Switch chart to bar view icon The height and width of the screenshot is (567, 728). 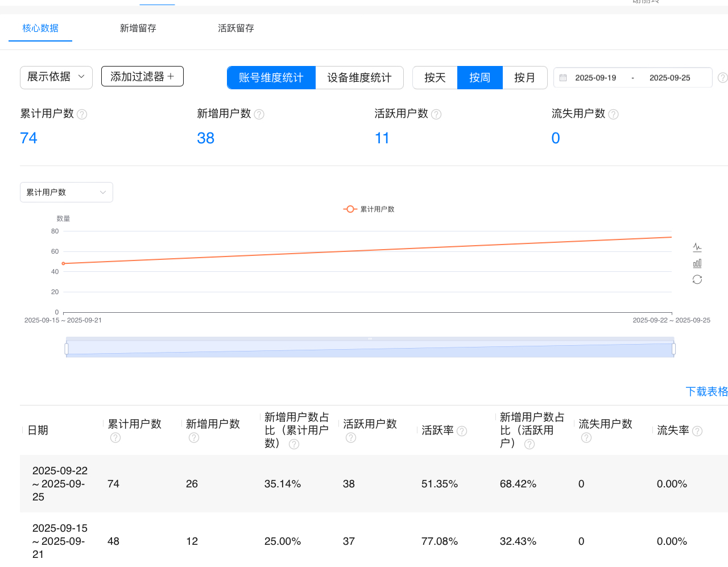(697, 263)
